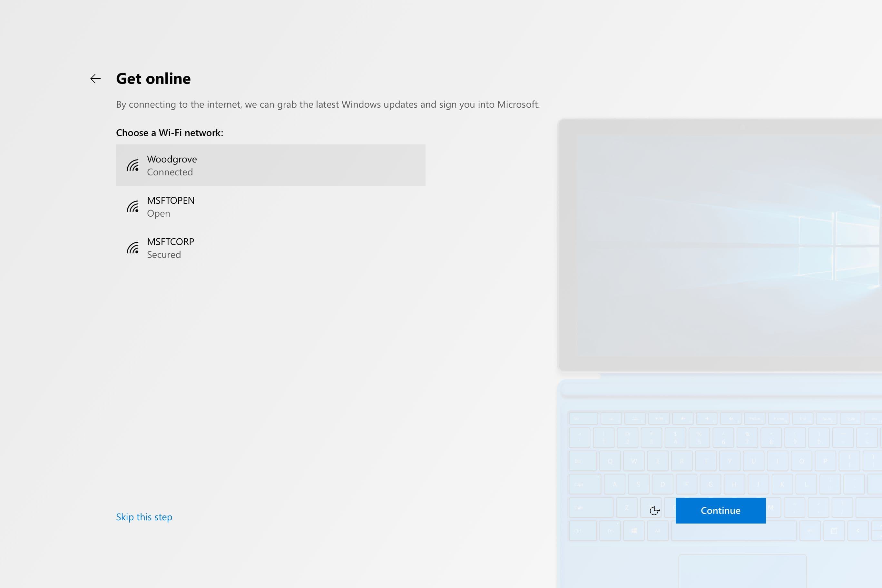Go back using the left arrow
This screenshot has height=588, width=882.
point(95,79)
